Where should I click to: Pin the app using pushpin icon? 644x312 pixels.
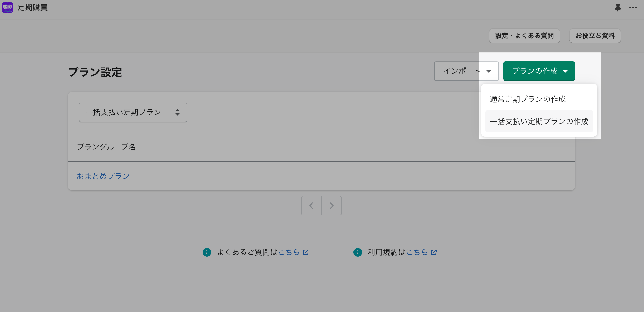click(618, 8)
